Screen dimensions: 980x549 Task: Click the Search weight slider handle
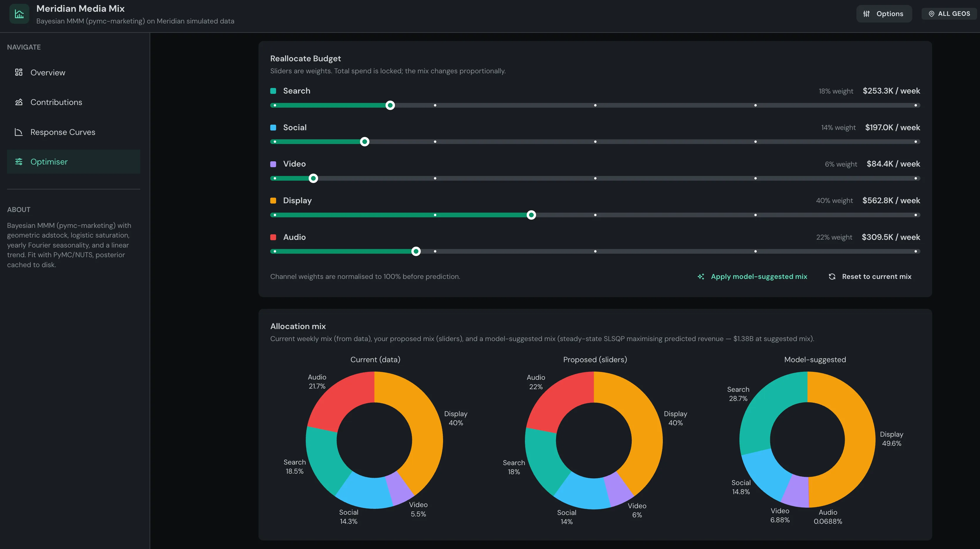tap(390, 105)
